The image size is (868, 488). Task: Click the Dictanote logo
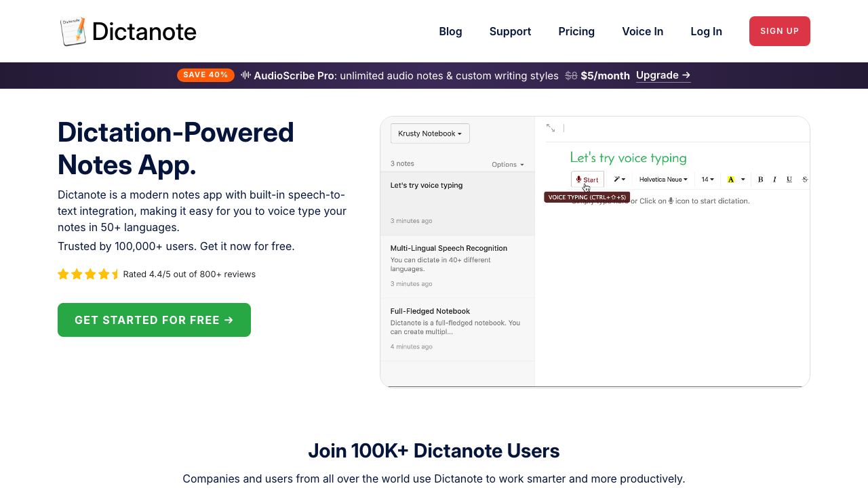[128, 31]
